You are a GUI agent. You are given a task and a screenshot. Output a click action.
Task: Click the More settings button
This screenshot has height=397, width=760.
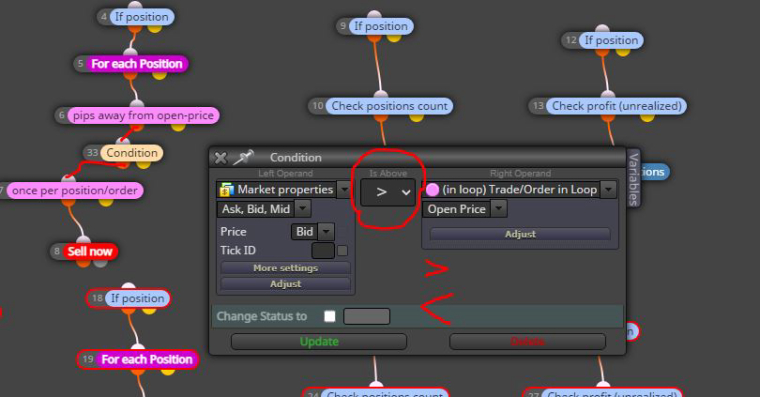coord(285,268)
